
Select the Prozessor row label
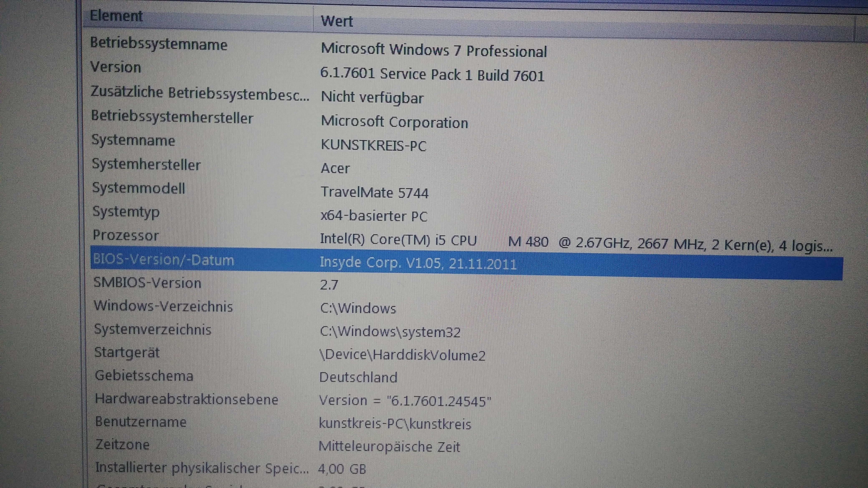126,235
